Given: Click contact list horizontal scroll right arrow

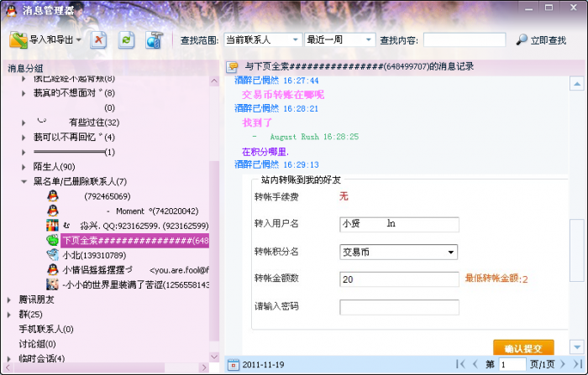Looking at the screenshot, I should click(204, 367).
